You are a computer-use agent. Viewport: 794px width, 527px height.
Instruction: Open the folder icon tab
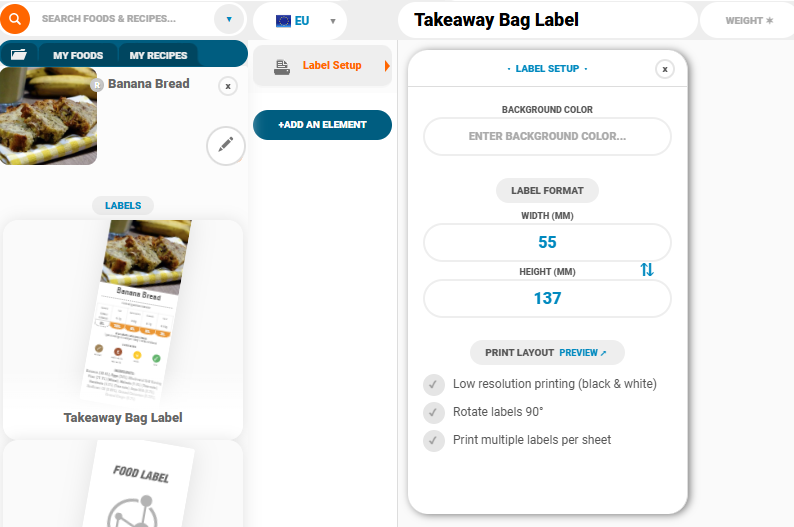point(18,55)
